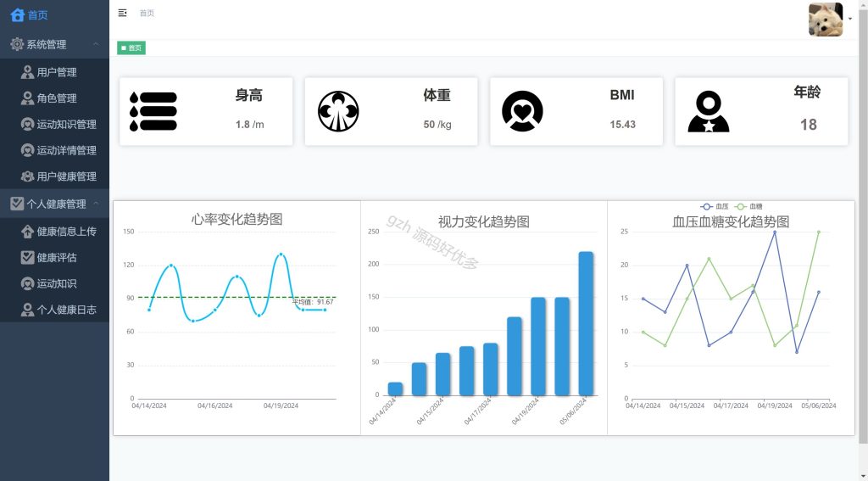Click the icon beside 角色管理
Screen dimensions: 868x481
(27, 98)
